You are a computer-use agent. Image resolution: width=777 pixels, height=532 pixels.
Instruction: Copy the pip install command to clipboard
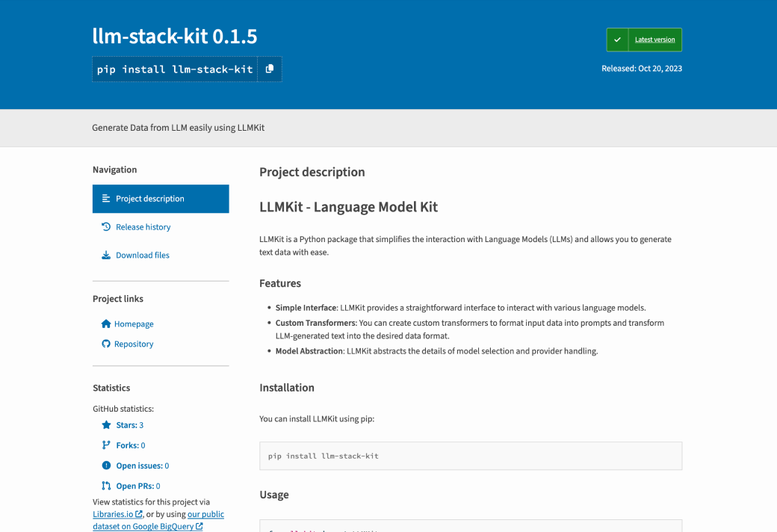(270, 69)
